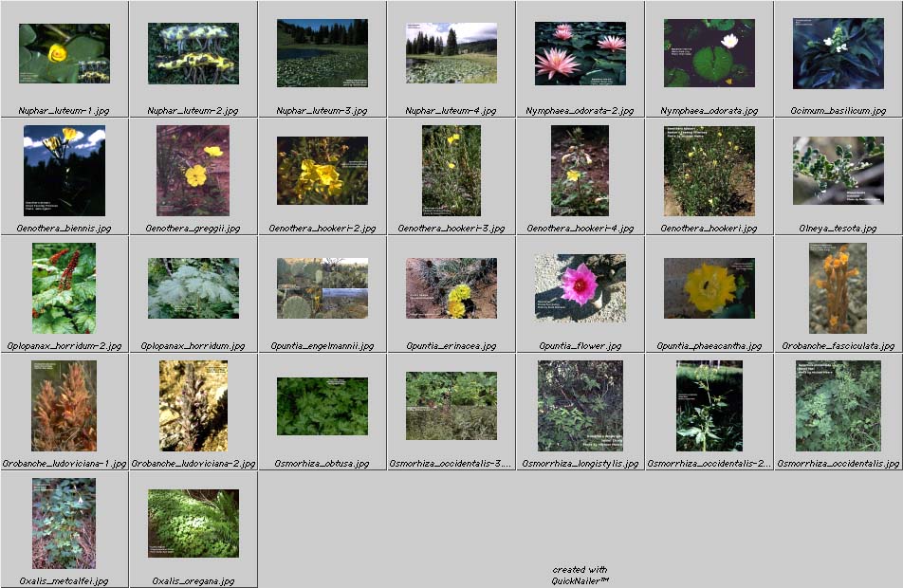903x588 pixels.
Task: Click the Nuphar_luteum-4.jpg filename label
Action: (451, 111)
